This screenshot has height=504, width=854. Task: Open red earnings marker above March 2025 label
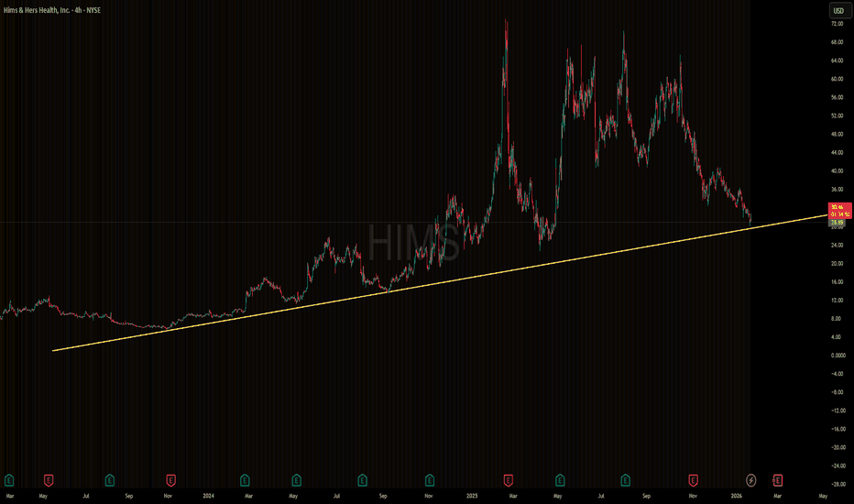(509, 480)
